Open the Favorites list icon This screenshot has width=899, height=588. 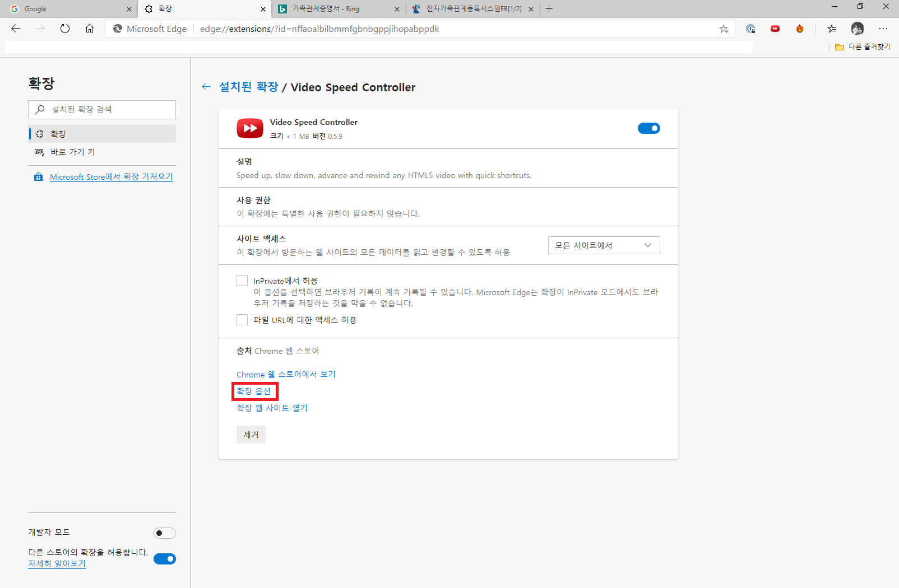(x=832, y=29)
